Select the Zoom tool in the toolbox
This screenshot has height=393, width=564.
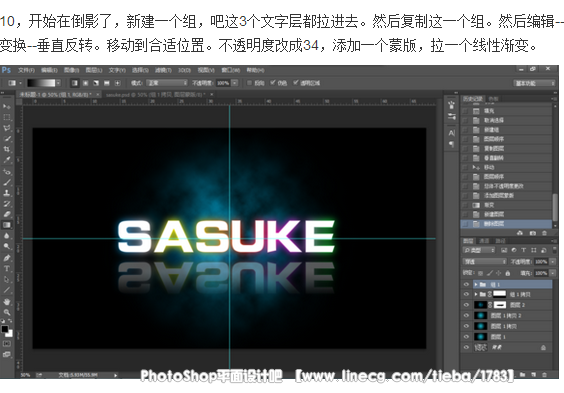pyautogui.click(x=6, y=312)
